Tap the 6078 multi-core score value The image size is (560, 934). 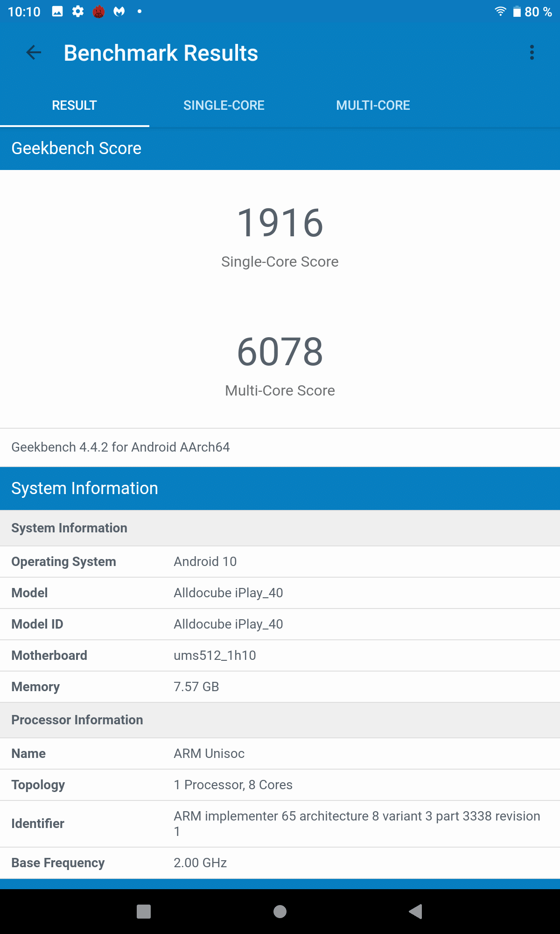[x=280, y=352]
